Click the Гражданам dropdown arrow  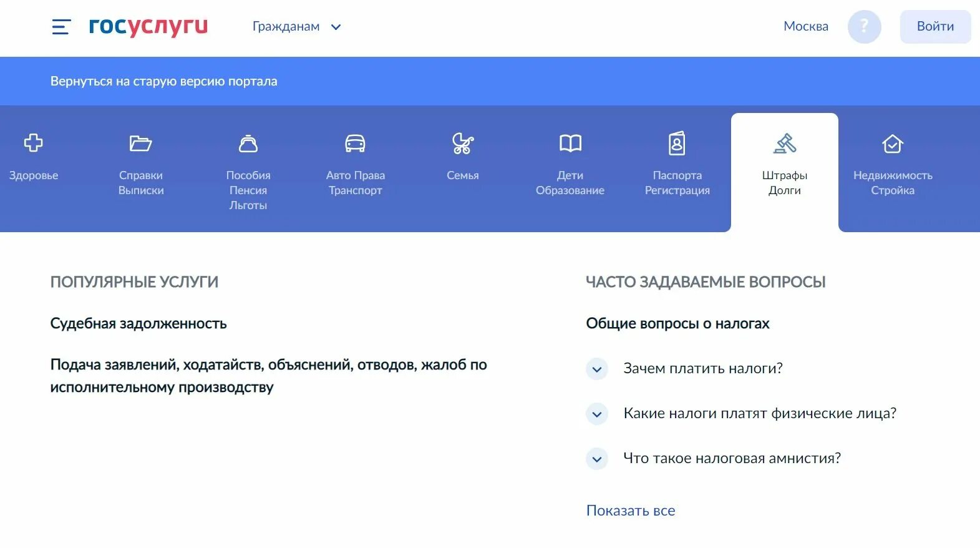[336, 27]
